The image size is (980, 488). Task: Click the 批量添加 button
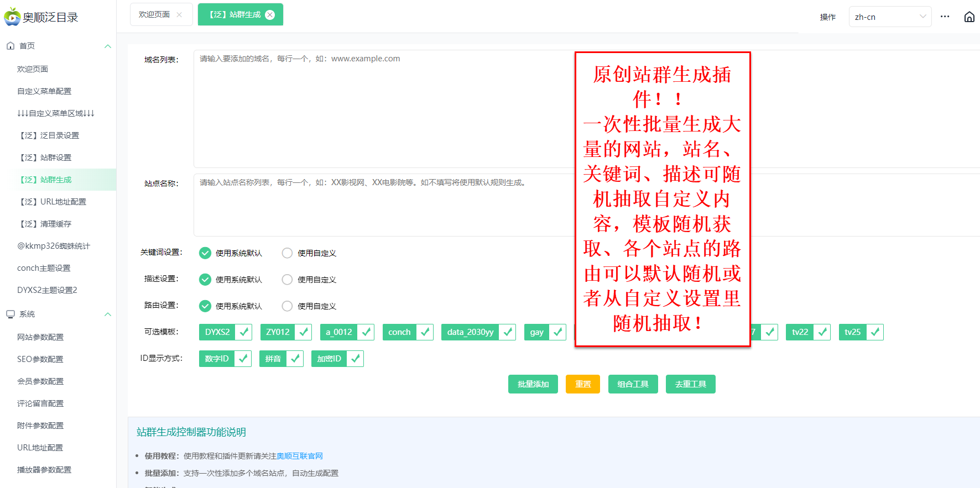533,384
